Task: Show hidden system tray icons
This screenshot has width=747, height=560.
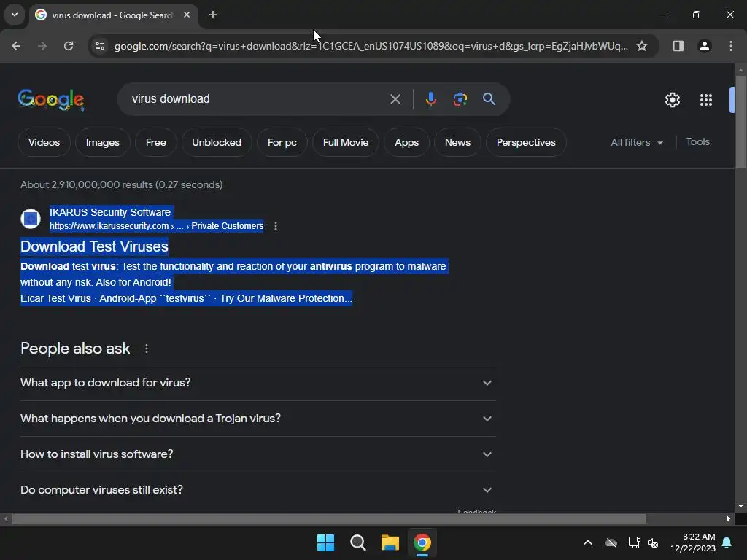Action: [x=588, y=542]
